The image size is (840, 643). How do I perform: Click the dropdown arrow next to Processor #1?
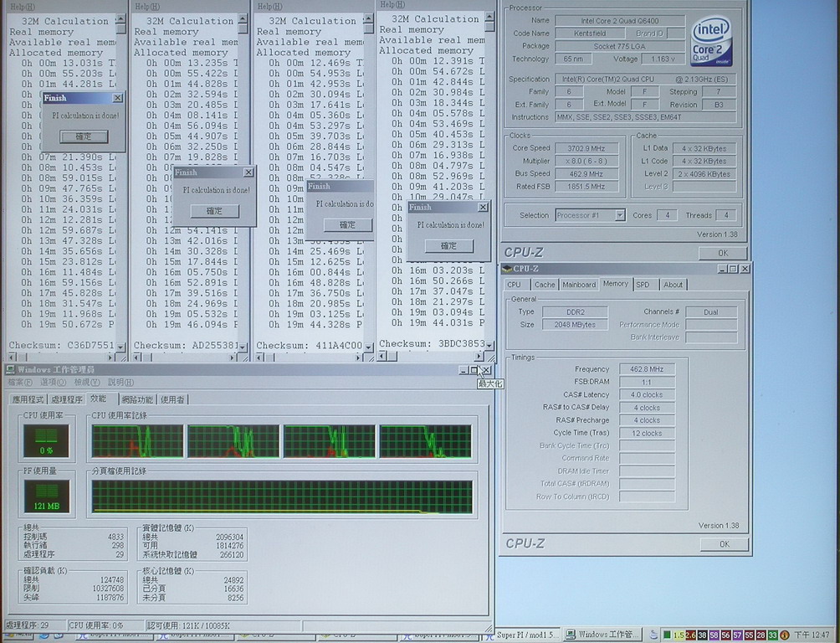coord(620,215)
